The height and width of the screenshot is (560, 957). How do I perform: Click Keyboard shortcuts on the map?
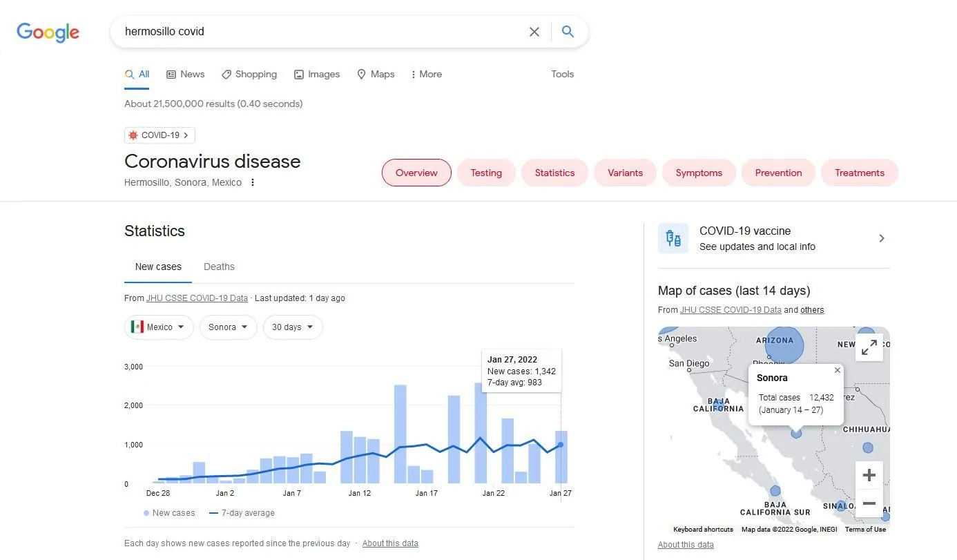pos(703,530)
